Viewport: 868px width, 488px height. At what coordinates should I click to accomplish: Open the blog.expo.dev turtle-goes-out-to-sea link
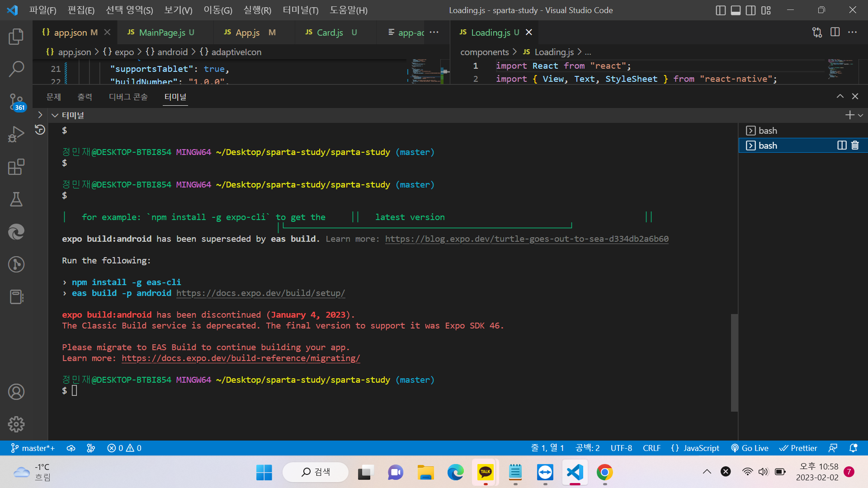[527, 239]
